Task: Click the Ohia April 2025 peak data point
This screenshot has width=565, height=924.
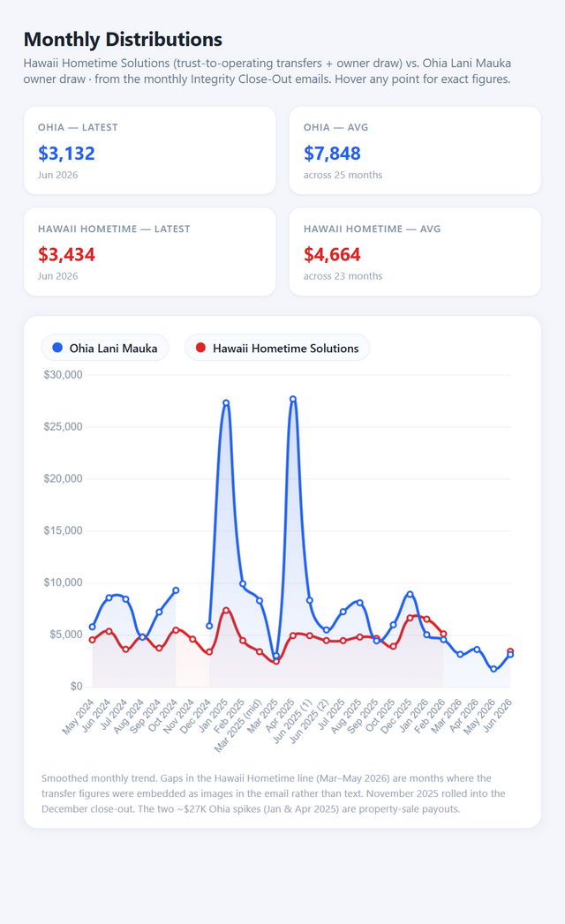Action: 293,399
